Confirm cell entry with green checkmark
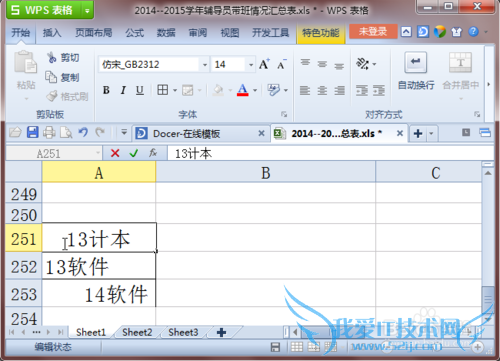500x361 pixels. pos(134,153)
